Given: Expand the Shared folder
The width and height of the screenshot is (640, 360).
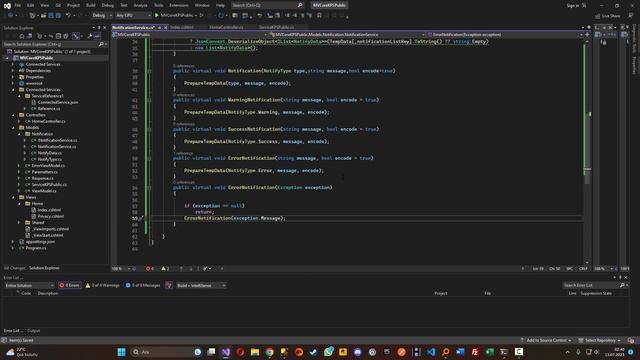Looking at the screenshot, I should [x=19, y=222].
